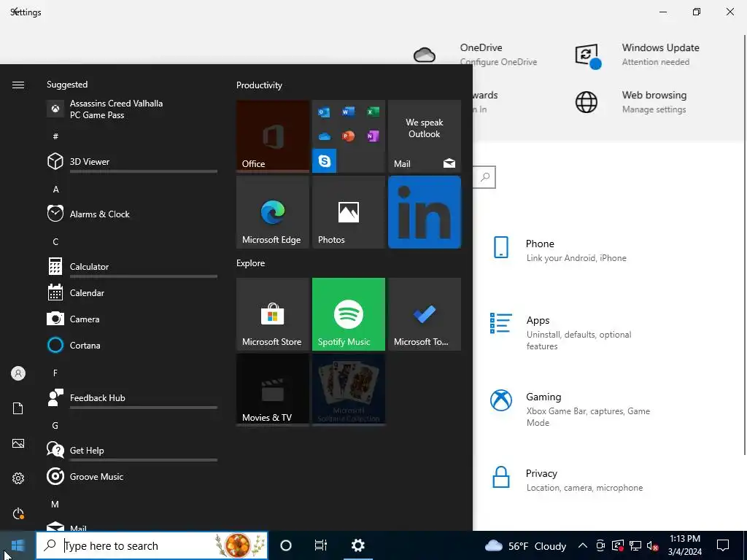This screenshot has width=747, height=560.
Task: Launch Spotify Music tile
Action: pos(349,314)
